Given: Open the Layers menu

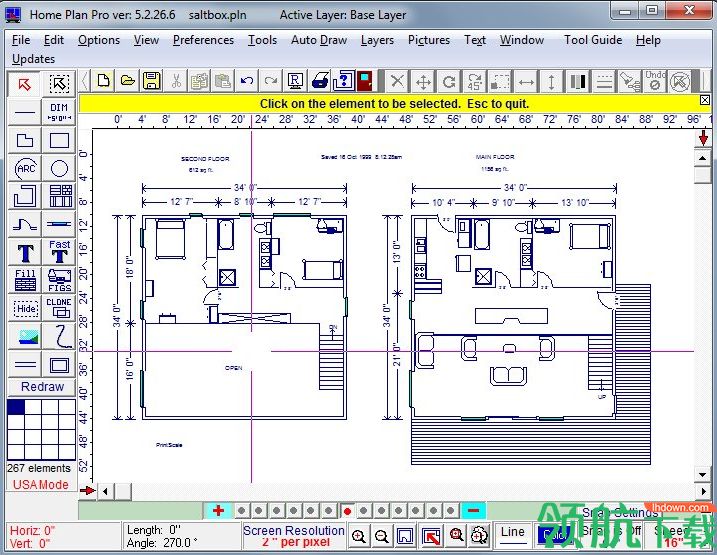Looking at the screenshot, I should tap(377, 40).
